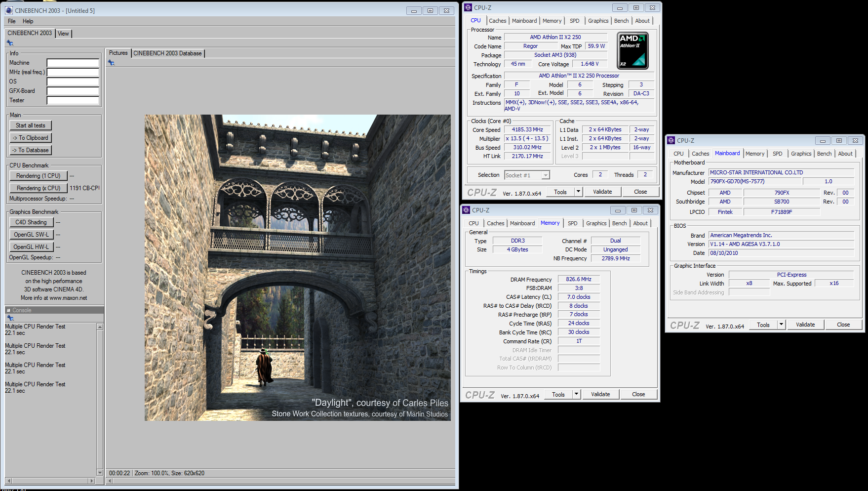Open CPU tab in the CPU-Z Mainboard window
The image size is (868, 491).
[678, 154]
